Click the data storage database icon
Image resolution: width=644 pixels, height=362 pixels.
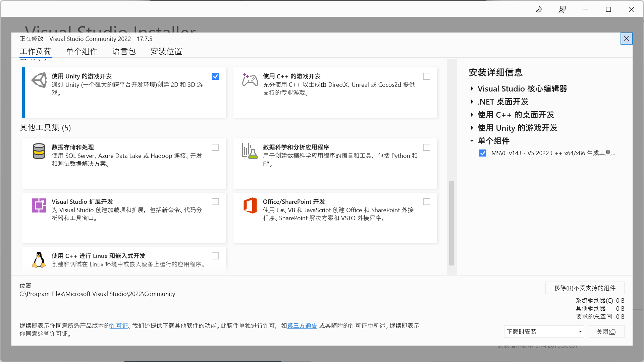coord(39,151)
